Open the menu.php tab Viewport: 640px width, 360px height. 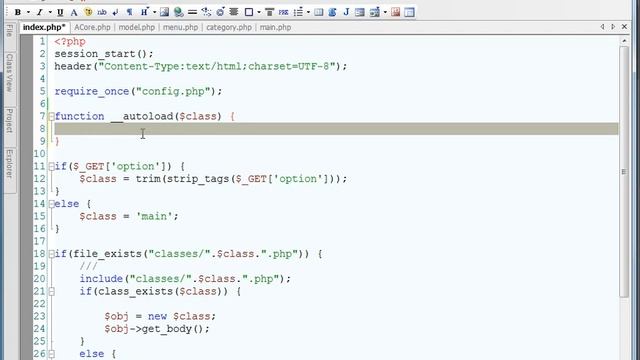[180, 27]
